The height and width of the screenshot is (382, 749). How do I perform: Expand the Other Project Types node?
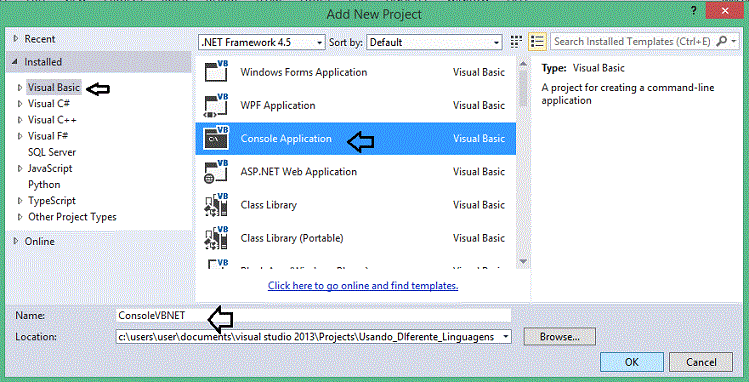tap(20, 217)
